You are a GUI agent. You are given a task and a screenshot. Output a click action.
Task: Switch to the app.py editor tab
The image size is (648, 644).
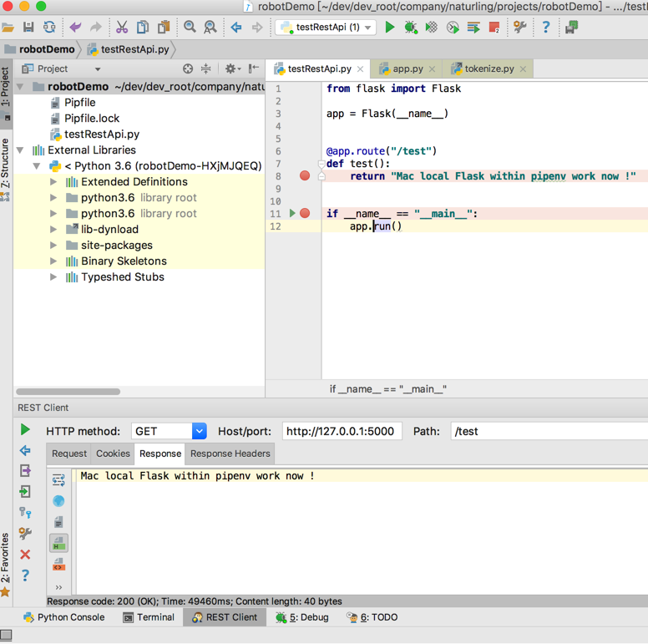[407, 68]
